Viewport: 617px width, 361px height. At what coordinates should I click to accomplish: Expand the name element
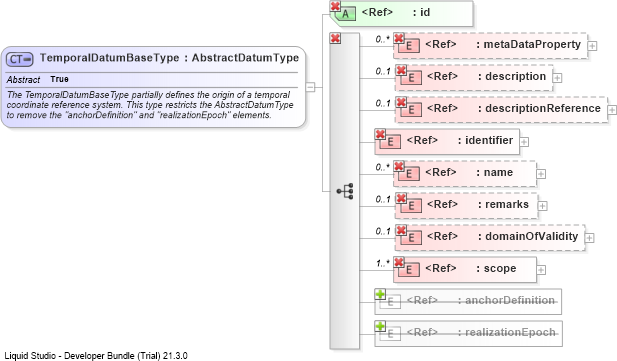[541, 174]
